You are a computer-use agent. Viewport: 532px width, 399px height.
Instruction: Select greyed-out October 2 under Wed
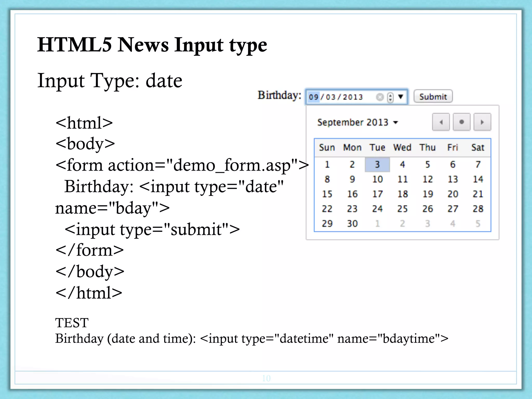pos(402,224)
